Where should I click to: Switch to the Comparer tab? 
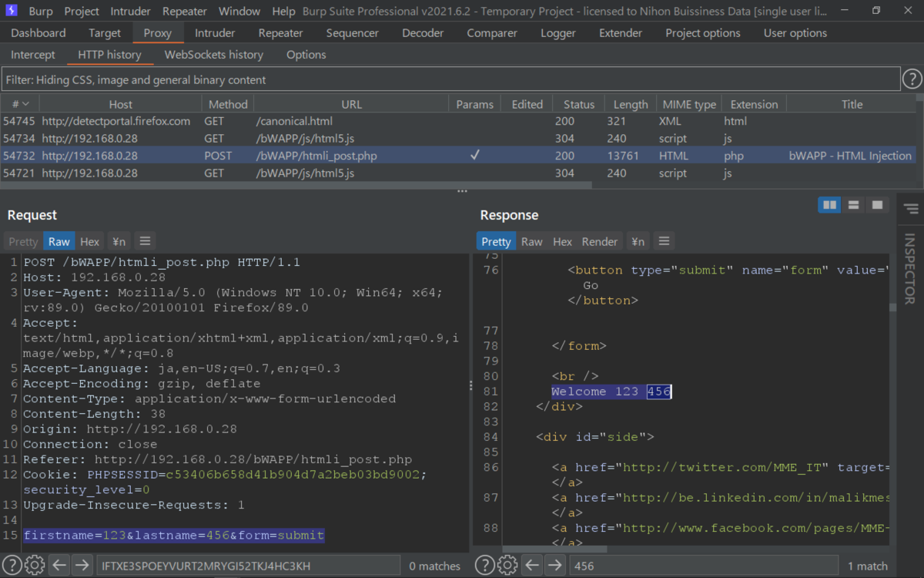coord(492,33)
